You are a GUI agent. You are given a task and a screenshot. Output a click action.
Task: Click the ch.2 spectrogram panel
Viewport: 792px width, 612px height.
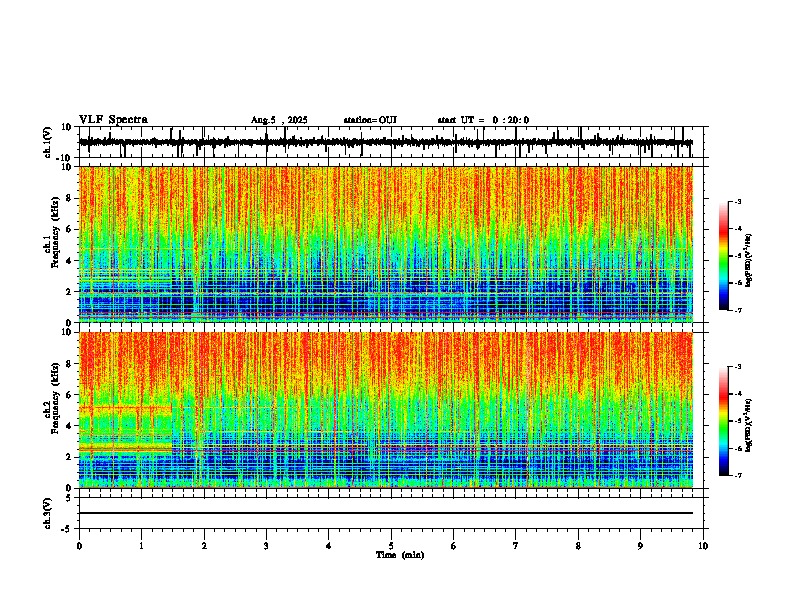click(386, 410)
